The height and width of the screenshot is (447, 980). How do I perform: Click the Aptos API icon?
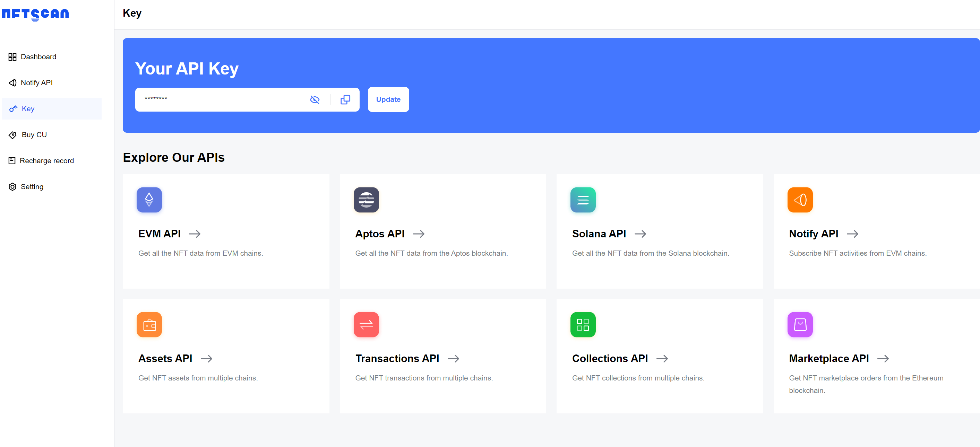point(367,200)
